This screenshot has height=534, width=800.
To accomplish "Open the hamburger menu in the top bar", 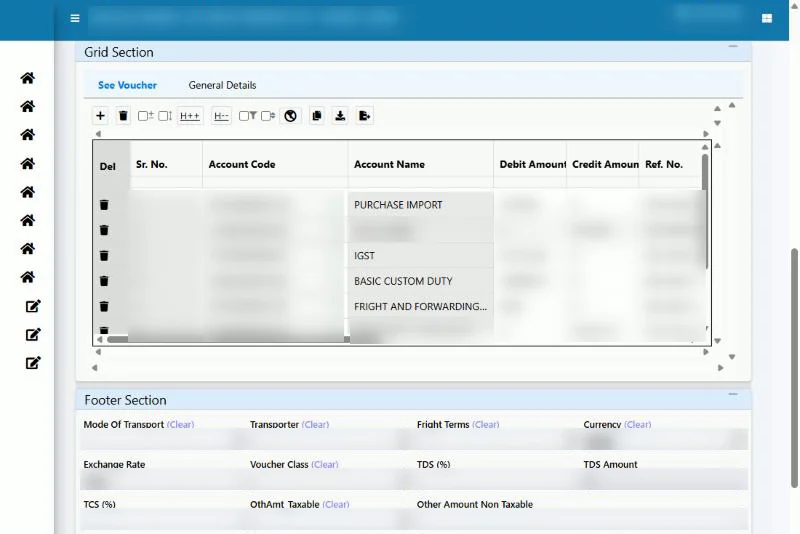I will 75,18.
